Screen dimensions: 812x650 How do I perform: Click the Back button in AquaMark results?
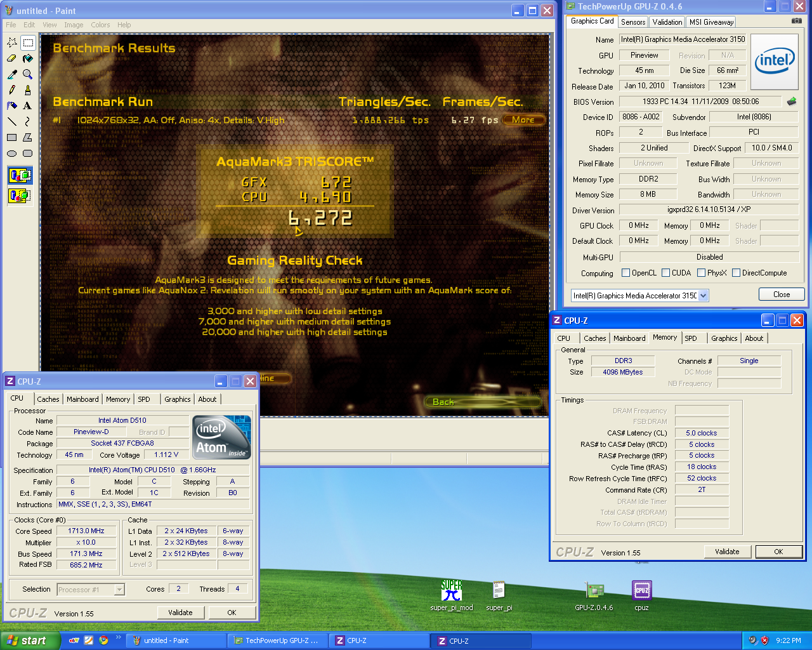pos(483,402)
